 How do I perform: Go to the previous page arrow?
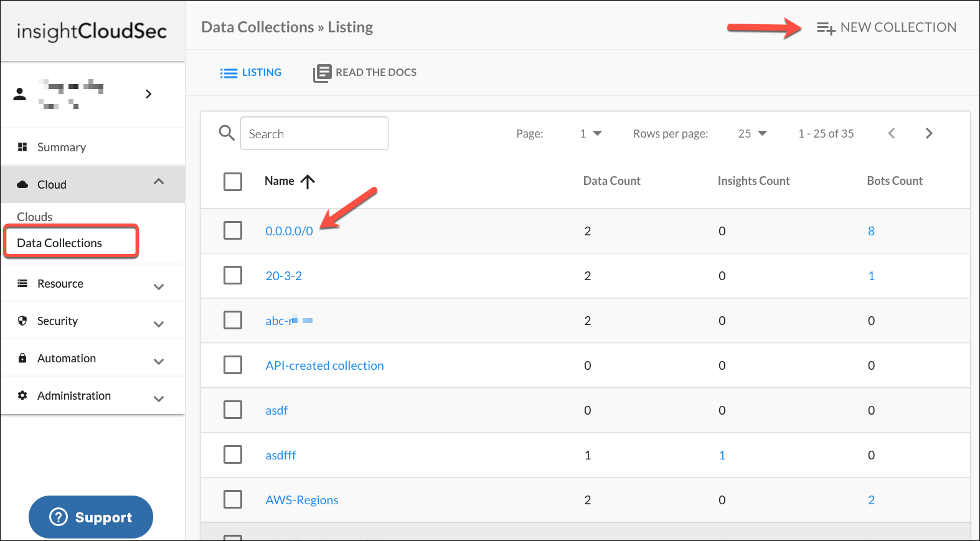click(892, 133)
